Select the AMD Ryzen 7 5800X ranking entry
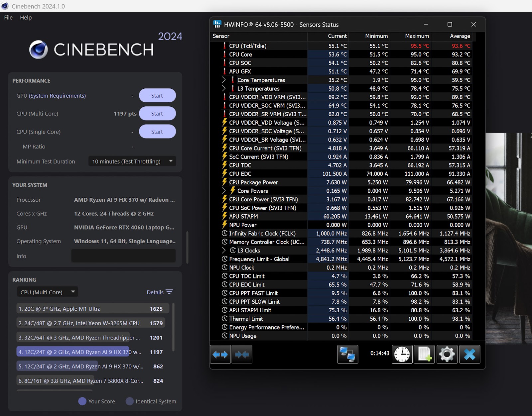Viewport: 532px width, 416px height. click(x=91, y=381)
